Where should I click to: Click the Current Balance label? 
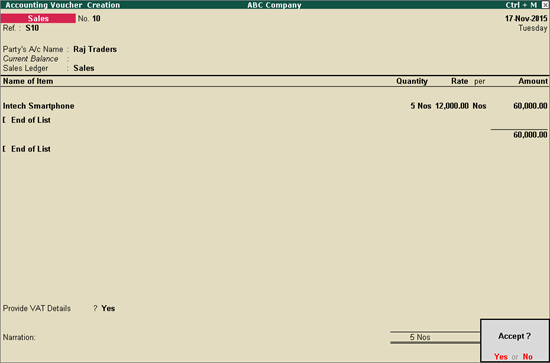pyautogui.click(x=31, y=59)
